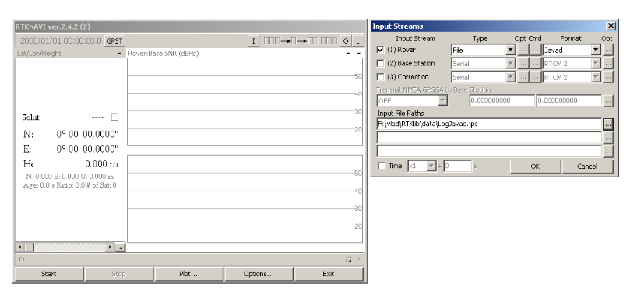The width and height of the screenshot is (644, 291).
Task: Click the L log stream button
Action: [x=357, y=41]
